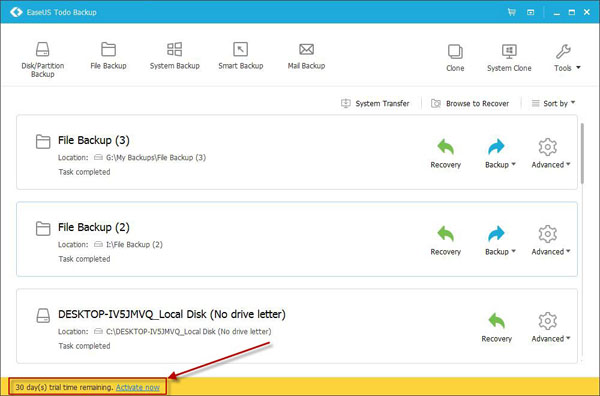Open System Clone
Image resolution: width=600 pixels, height=396 pixels.
pyautogui.click(x=509, y=58)
